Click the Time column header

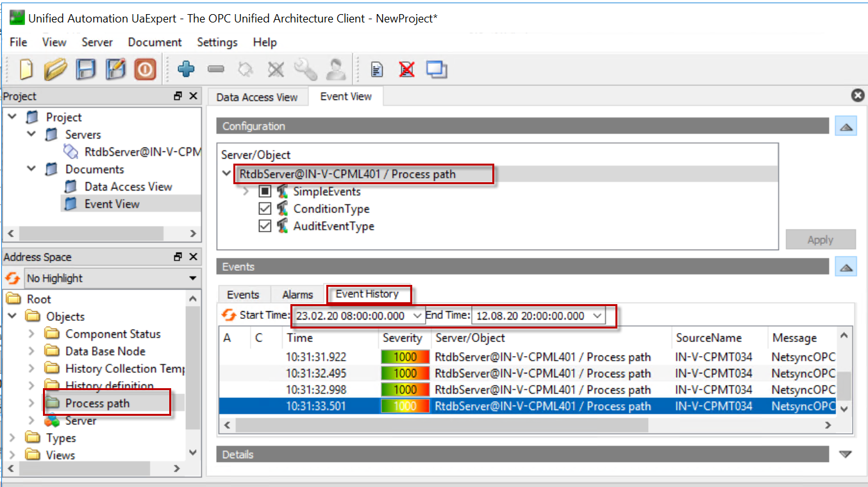tap(330, 337)
